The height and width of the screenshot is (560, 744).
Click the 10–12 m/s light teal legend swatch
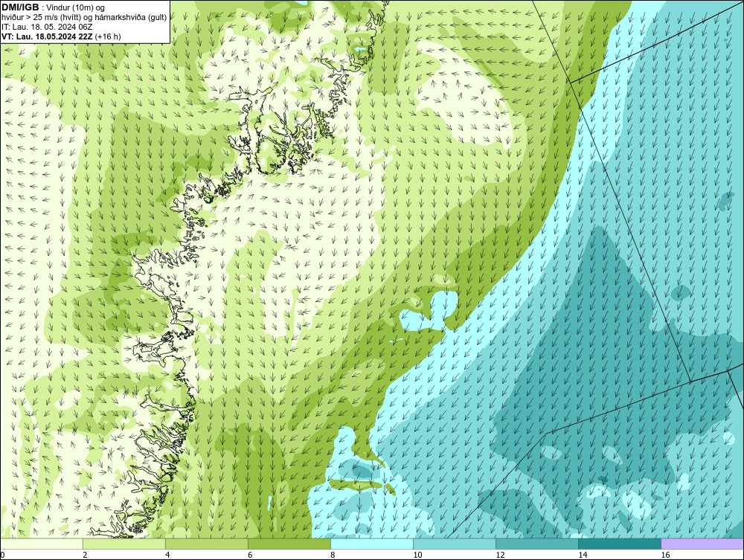[454, 544]
